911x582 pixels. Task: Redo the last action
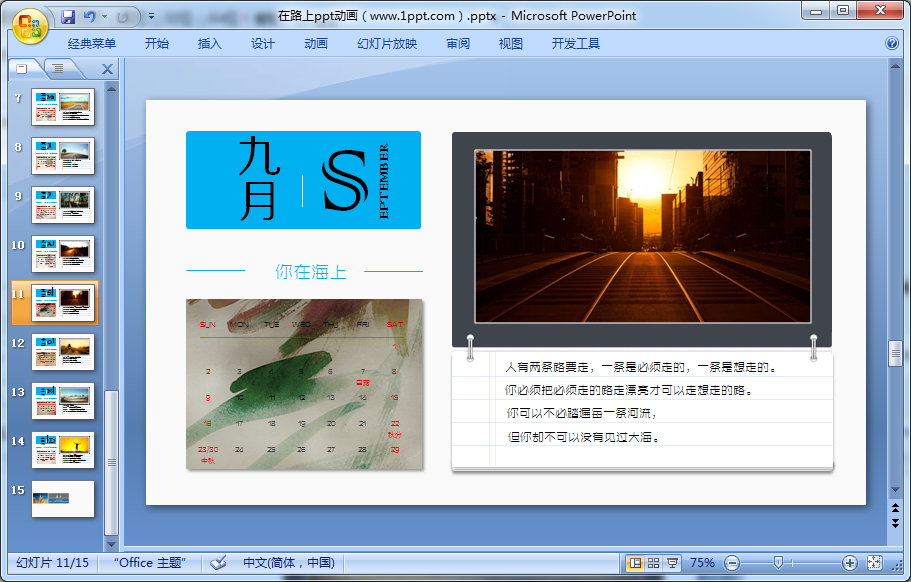pyautogui.click(x=122, y=17)
